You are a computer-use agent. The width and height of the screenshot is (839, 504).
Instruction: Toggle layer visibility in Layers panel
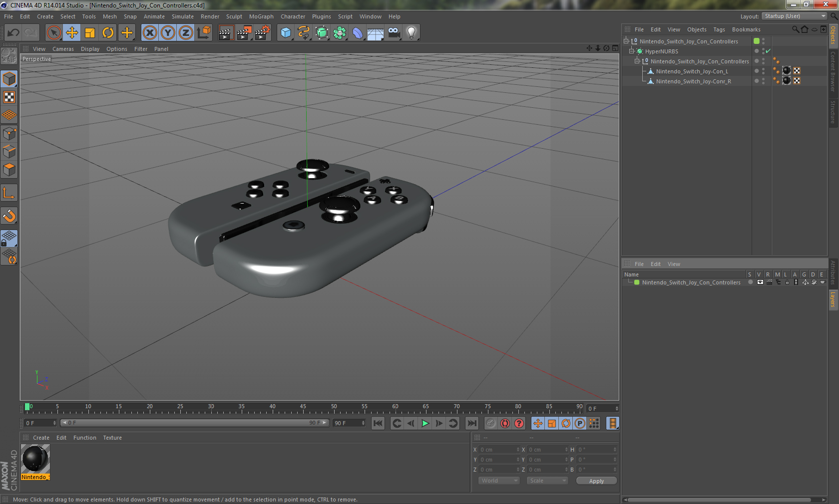[x=760, y=282]
